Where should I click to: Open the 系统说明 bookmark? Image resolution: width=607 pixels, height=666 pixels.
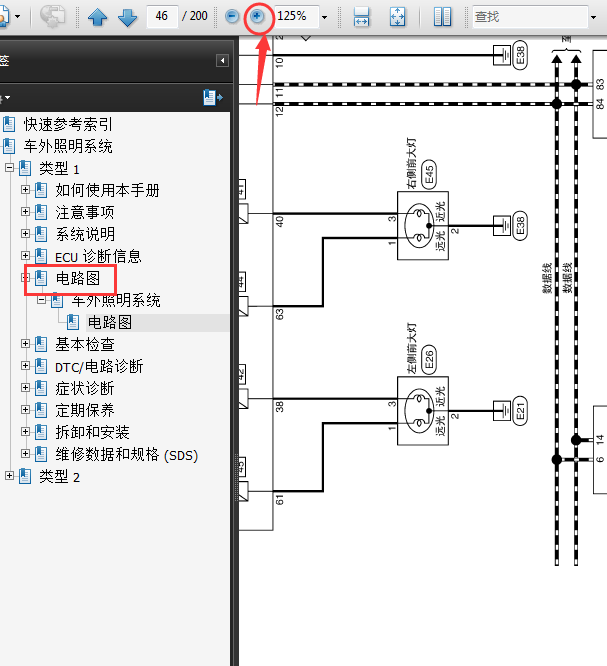(85, 234)
